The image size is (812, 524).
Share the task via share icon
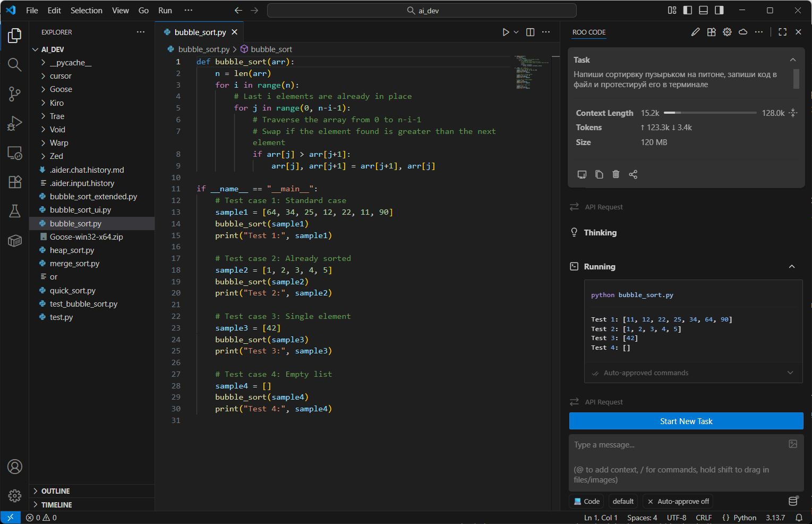pos(633,174)
